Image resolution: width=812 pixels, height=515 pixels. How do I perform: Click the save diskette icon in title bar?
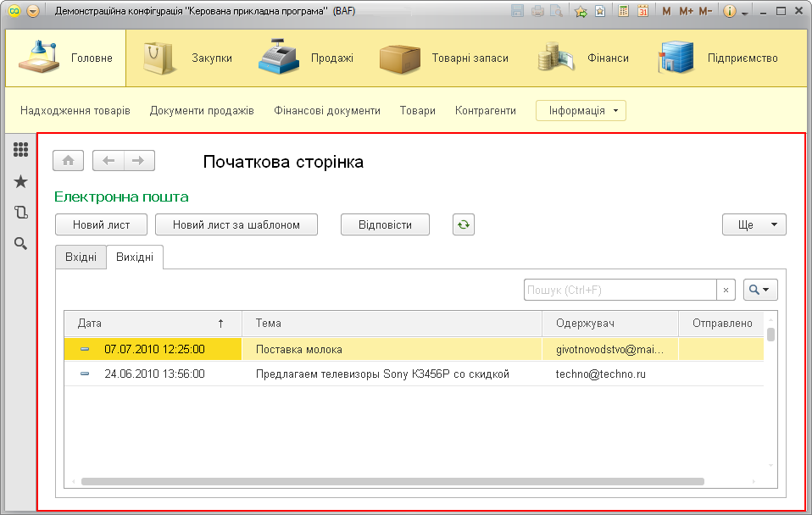click(x=517, y=11)
